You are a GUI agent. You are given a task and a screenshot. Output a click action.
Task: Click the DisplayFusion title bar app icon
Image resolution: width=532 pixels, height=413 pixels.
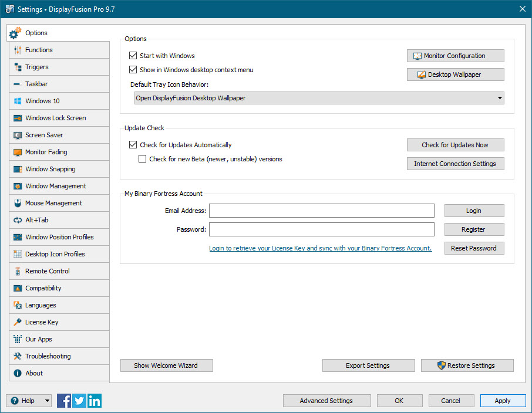10,9
